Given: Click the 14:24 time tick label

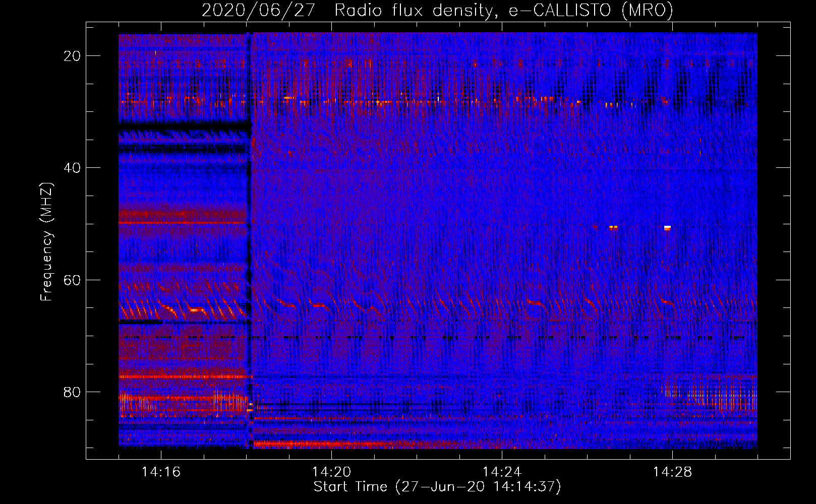Looking at the screenshot, I should pos(502,472).
